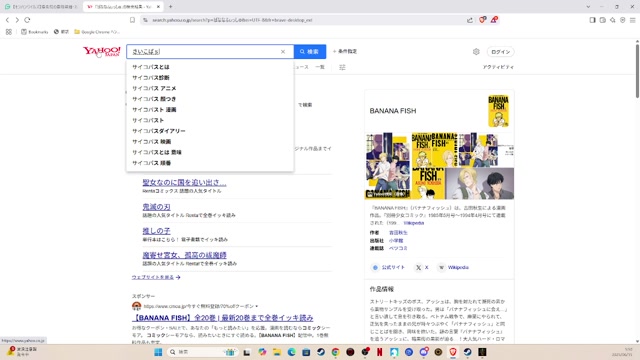The height and width of the screenshot is (360, 640).
Task: Open the Google Chrome bookmarks folder
Action: (97, 31)
